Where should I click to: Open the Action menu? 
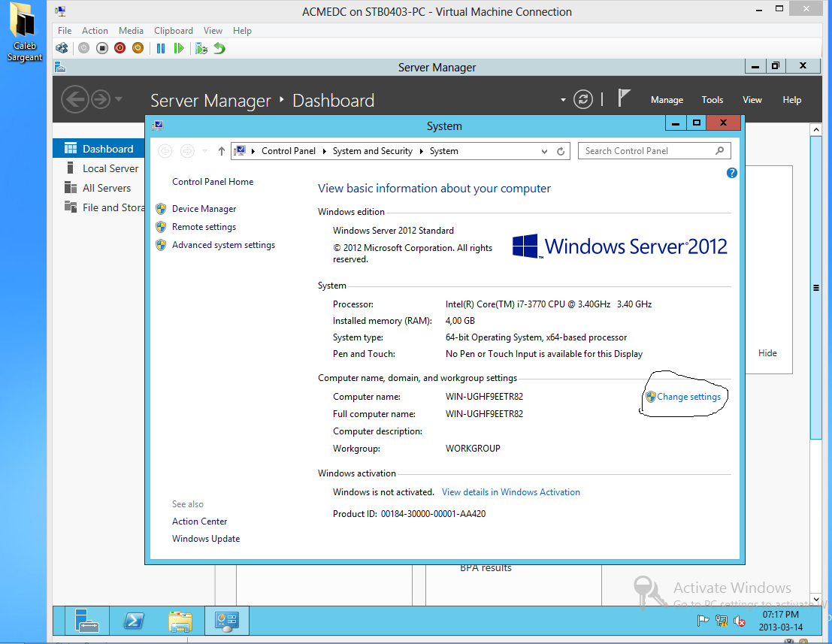(95, 31)
